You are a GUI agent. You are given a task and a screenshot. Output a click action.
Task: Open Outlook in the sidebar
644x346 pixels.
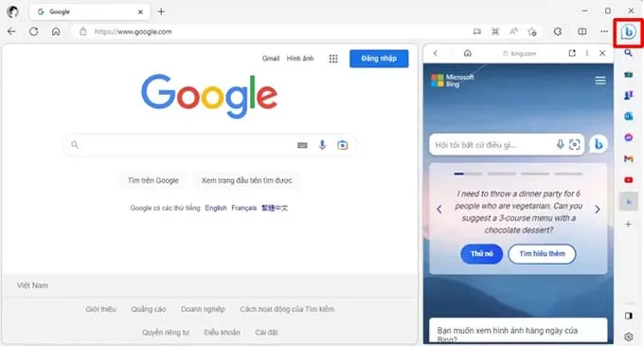[629, 117]
